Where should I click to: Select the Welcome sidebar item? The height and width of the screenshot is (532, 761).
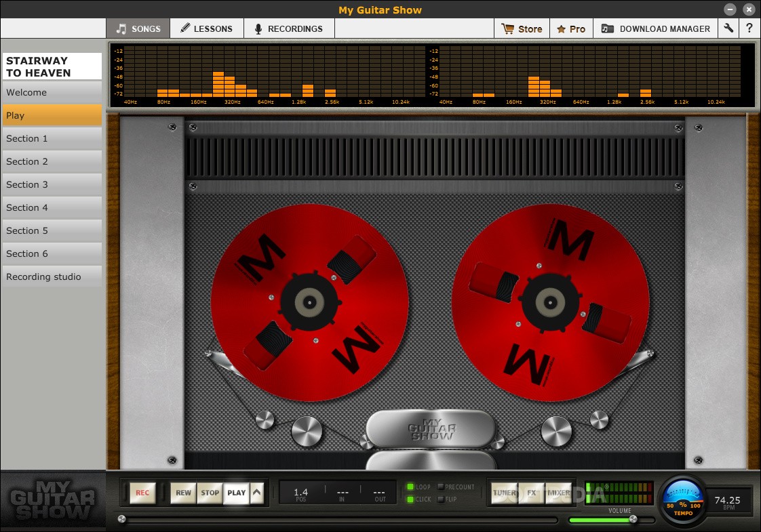point(52,92)
